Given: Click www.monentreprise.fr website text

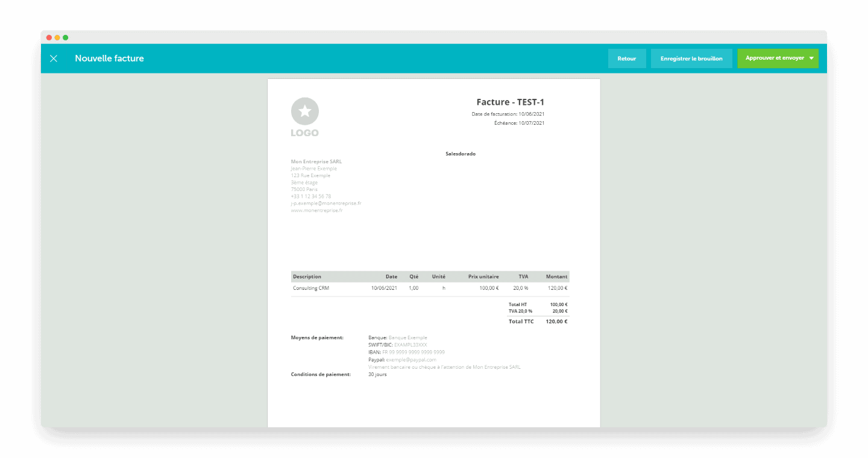Looking at the screenshot, I should tap(316, 210).
